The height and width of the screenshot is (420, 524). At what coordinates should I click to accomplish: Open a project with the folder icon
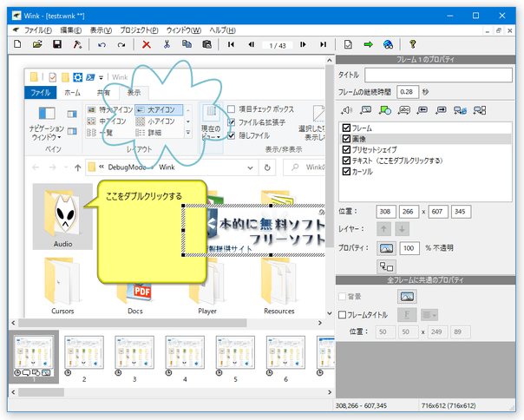(37, 44)
